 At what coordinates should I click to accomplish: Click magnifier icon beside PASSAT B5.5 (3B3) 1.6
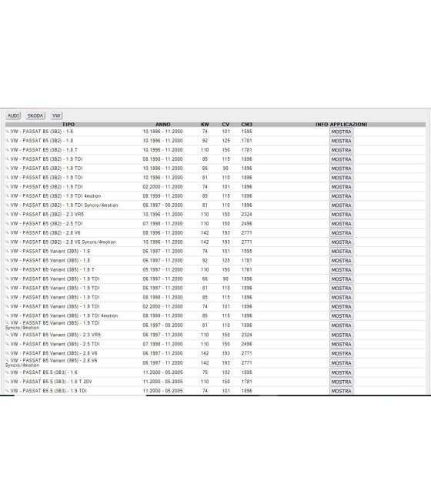[x=7, y=372]
